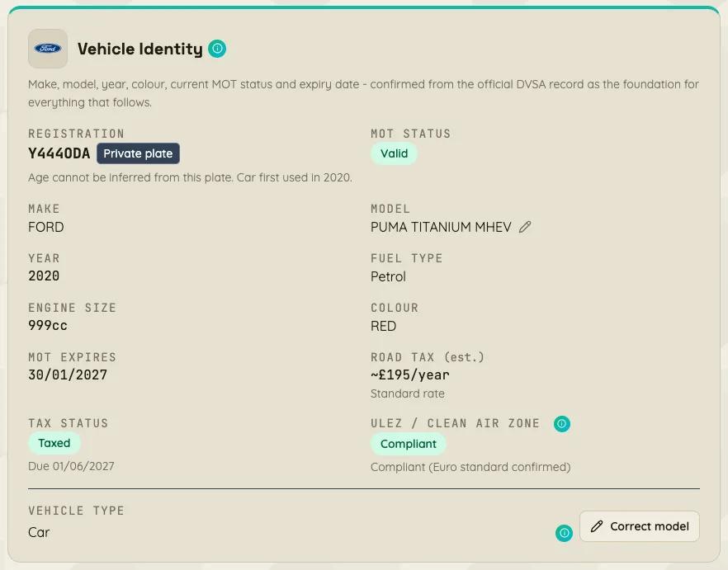Open info icon beside Vehicle Identity heading
Image resolution: width=728 pixels, height=570 pixels.
pos(217,49)
